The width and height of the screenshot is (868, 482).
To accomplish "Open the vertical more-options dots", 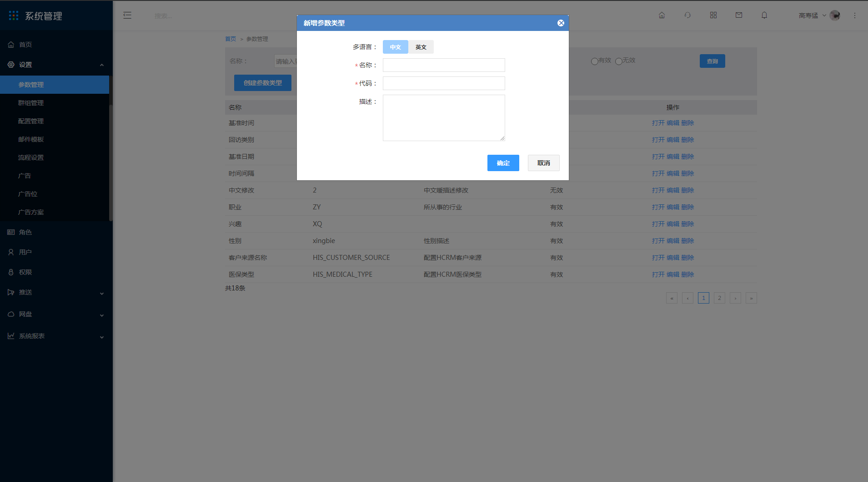I will pyautogui.click(x=855, y=15).
